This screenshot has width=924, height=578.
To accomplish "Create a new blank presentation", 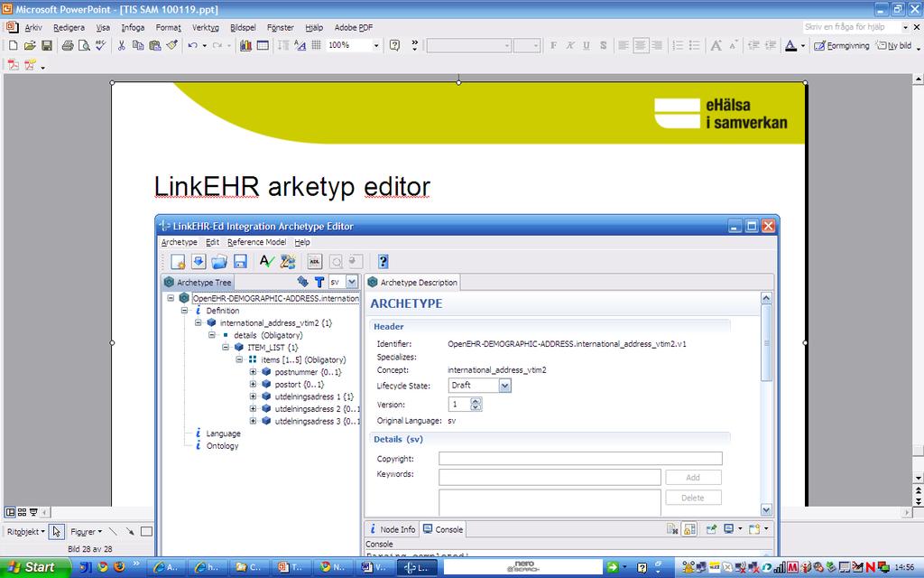I will coord(13,45).
